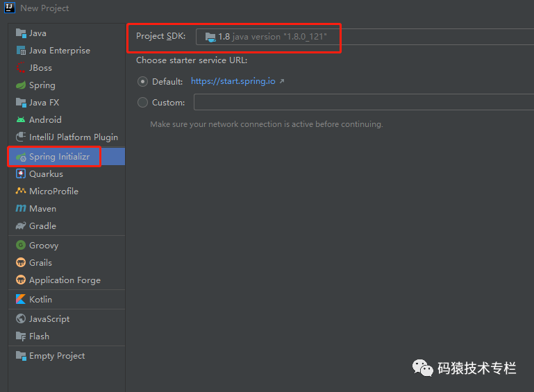Click the red JBoss icon

[x=21, y=68]
